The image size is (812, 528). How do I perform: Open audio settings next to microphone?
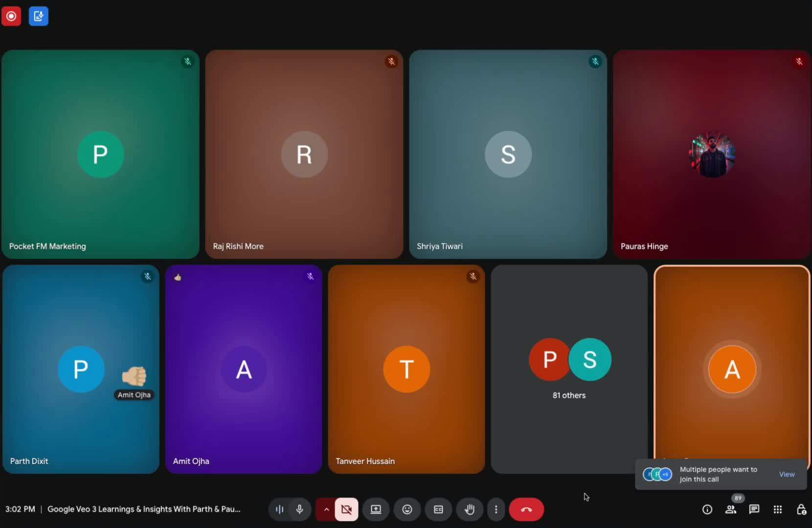click(x=279, y=509)
